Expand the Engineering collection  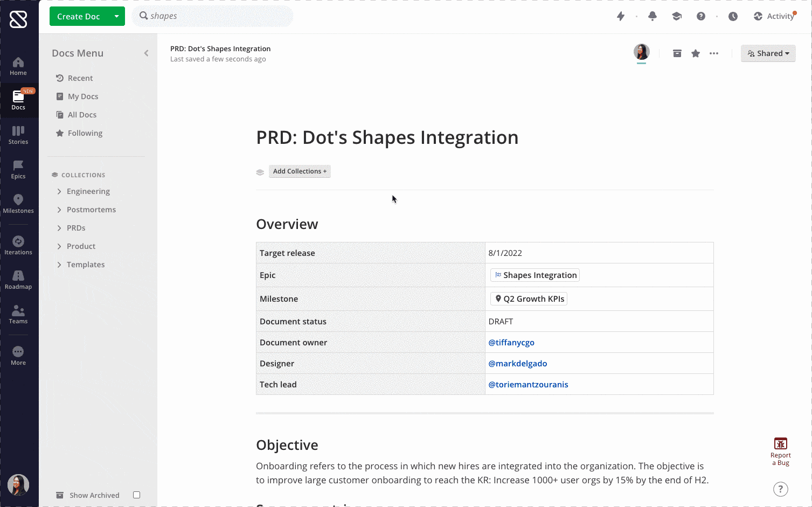click(59, 191)
